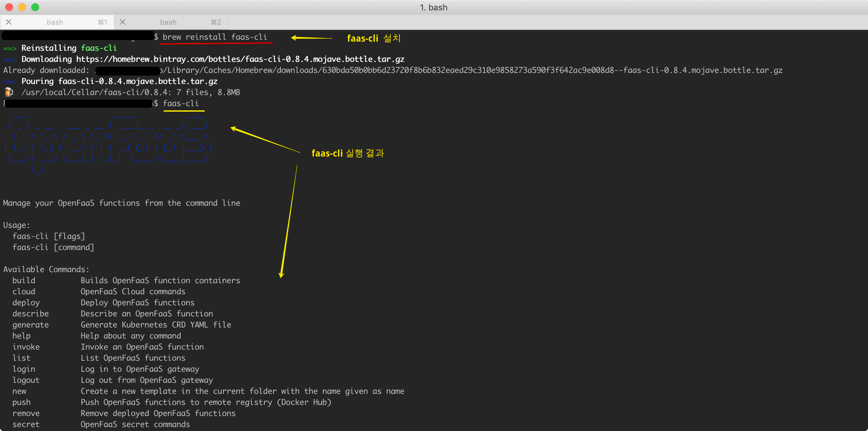Image resolution: width=868 pixels, height=431 pixels.
Task: Click the yellow minimize window button
Action: 22,7
